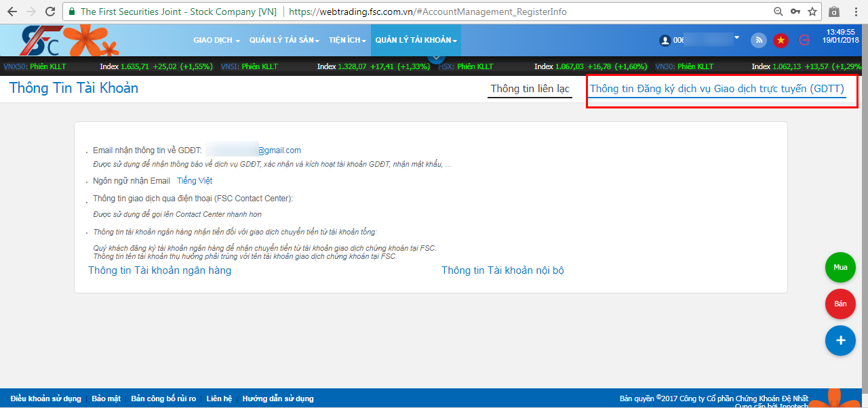Reload the page with browser refresh icon
The image size is (868, 408).
pyautogui.click(x=50, y=12)
